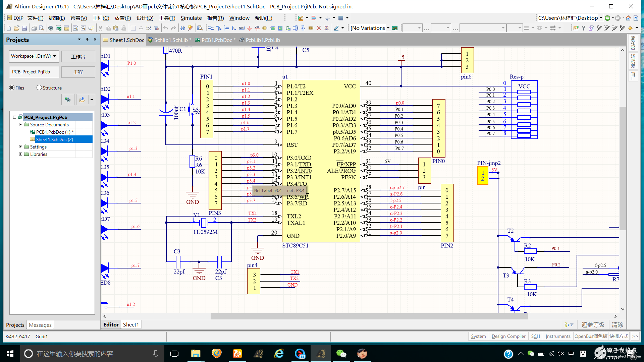Screen dimensions: 644x362
Task: Place a VCC power port
Action: (257, 28)
